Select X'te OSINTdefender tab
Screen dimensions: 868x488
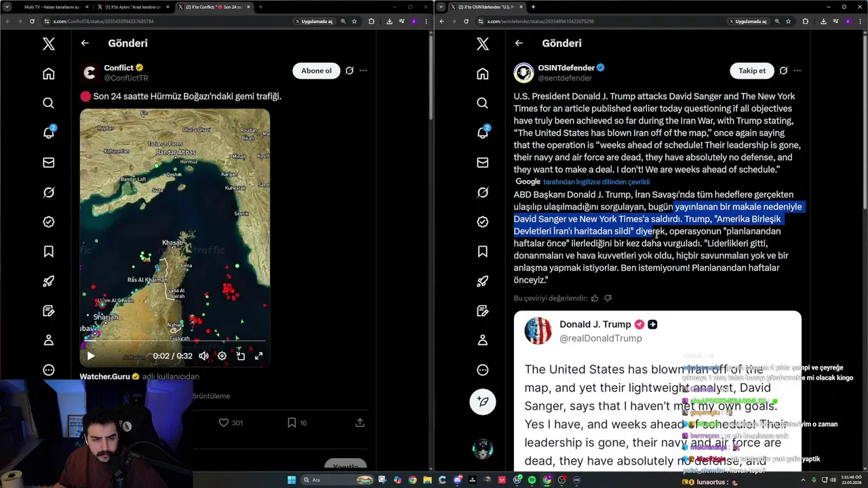(486, 7)
